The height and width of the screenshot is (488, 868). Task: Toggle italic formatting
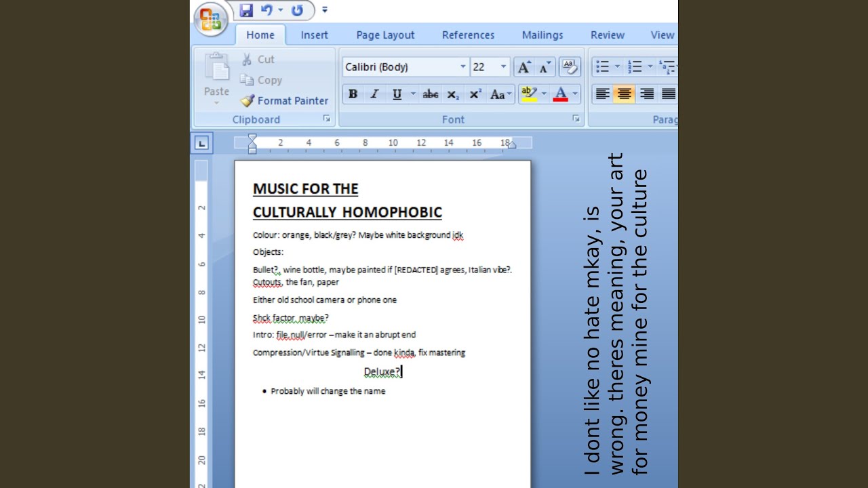(374, 95)
